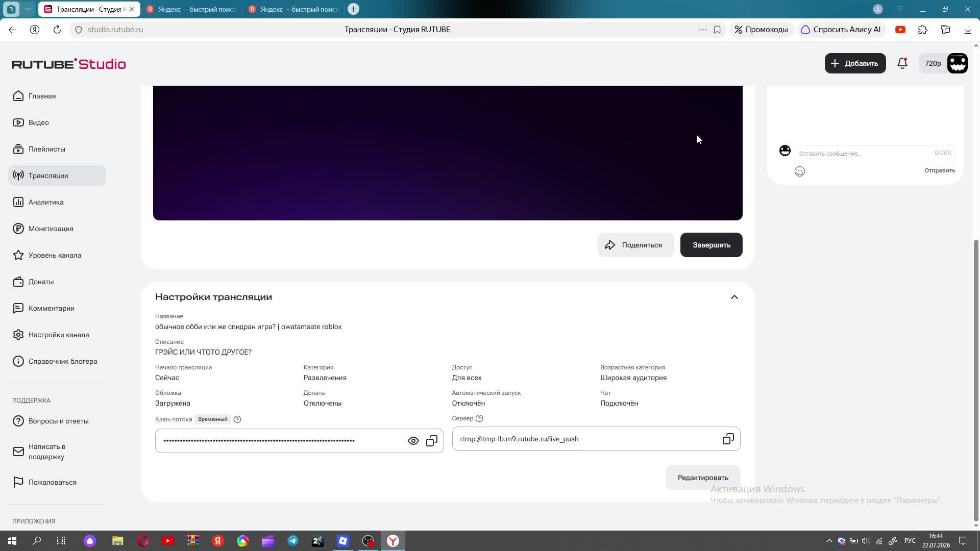Click the Временный key badge
980x551 pixels.
tap(213, 419)
